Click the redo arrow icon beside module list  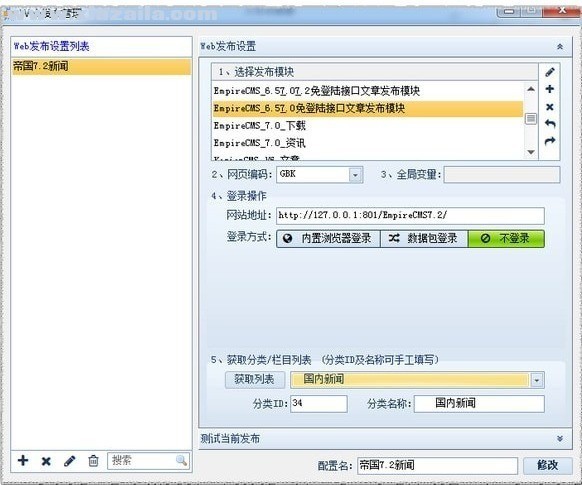[550, 141]
